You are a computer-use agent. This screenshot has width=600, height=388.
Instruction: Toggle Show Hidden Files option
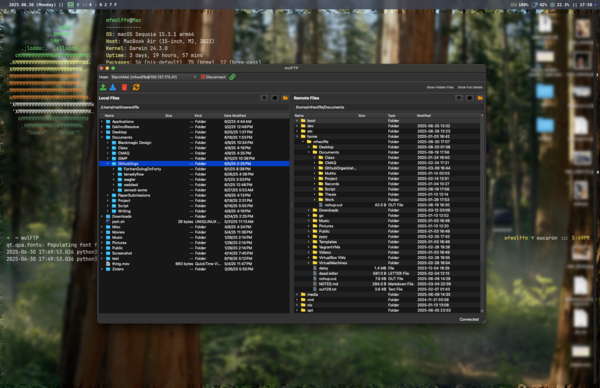(x=440, y=87)
